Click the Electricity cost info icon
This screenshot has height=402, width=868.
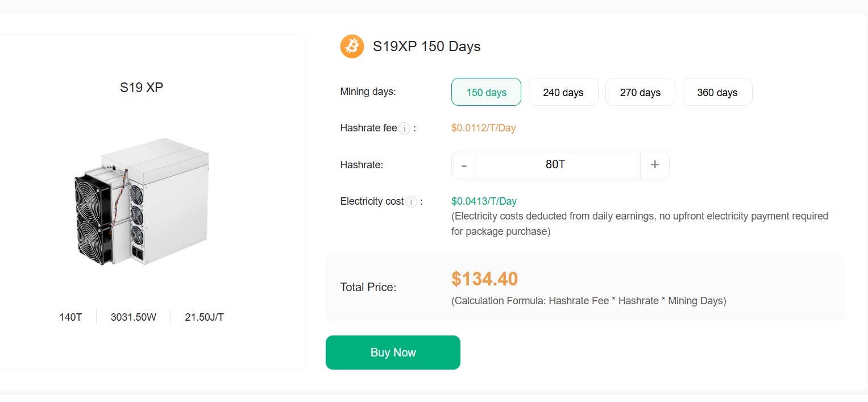tap(411, 201)
